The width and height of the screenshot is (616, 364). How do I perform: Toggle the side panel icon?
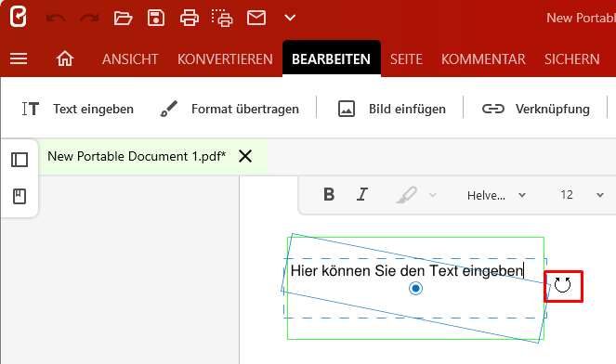coord(20,160)
